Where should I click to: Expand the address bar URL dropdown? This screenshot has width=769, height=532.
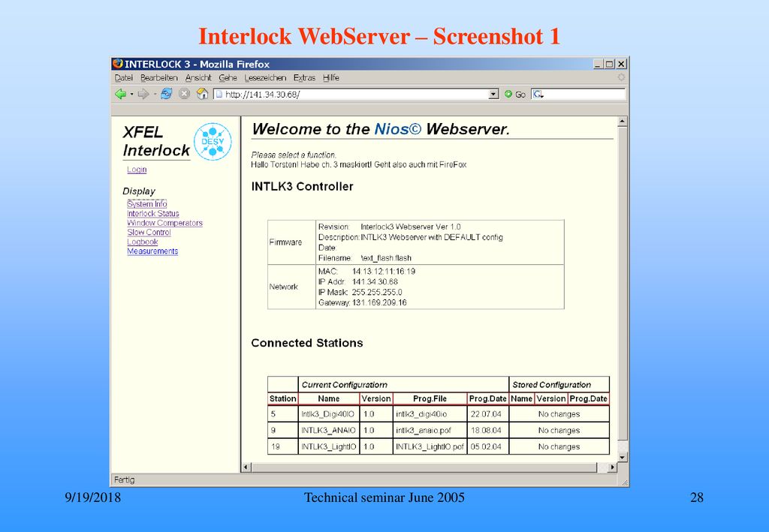click(493, 94)
